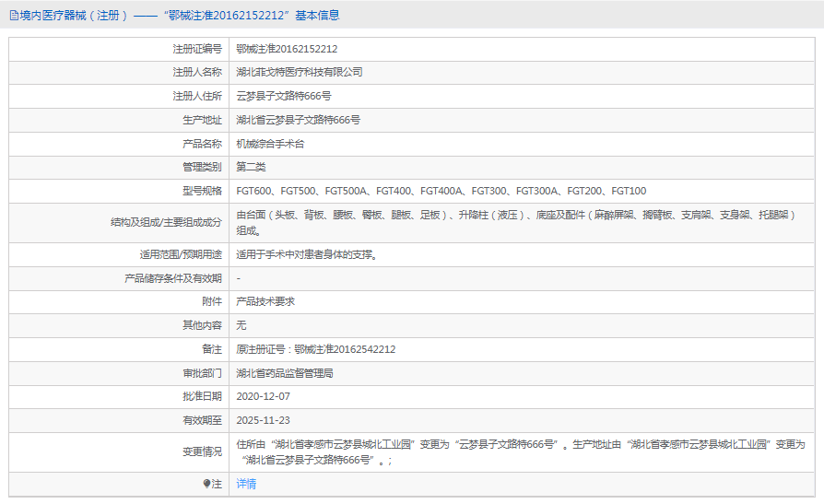
Task: Select the 其他内容 value 无
Action: point(241,325)
